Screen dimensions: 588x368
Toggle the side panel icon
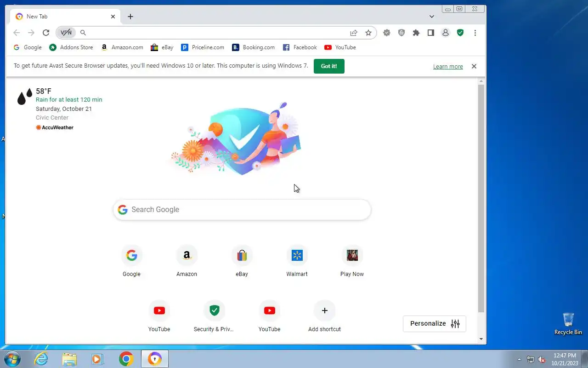point(431,33)
